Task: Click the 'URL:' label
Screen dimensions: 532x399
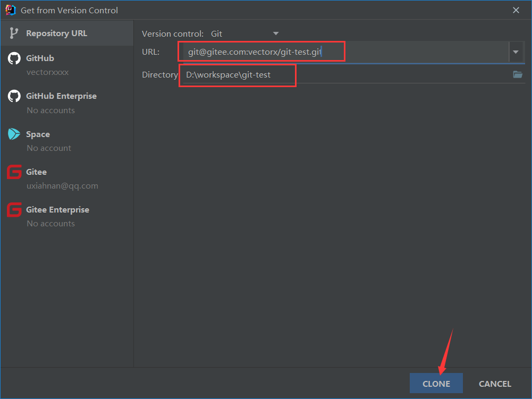Action: (150, 52)
